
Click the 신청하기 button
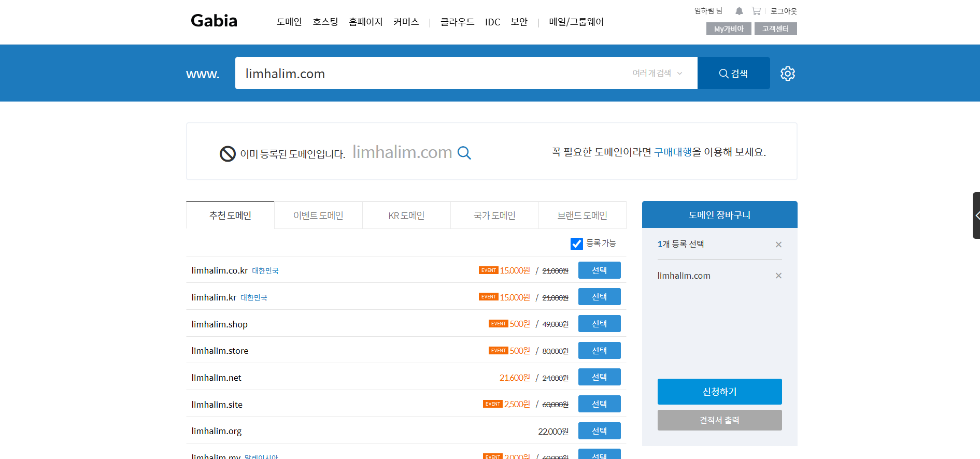pos(719,392)
